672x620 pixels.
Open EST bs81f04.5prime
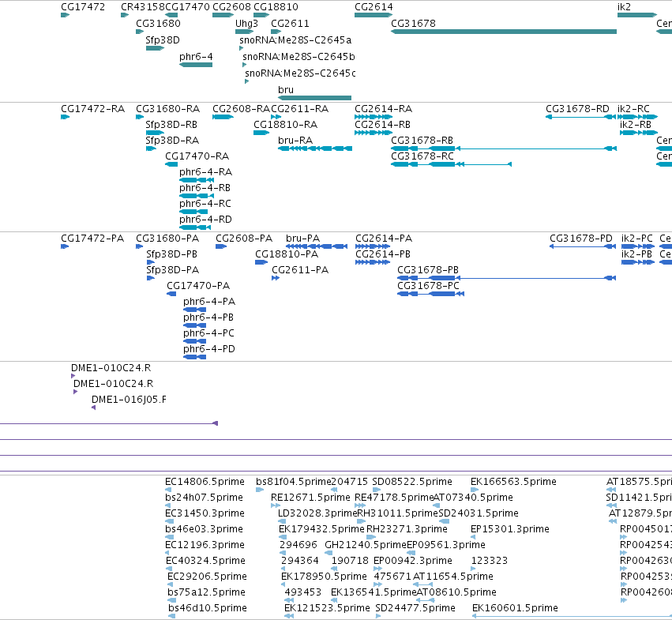(293, 482)
